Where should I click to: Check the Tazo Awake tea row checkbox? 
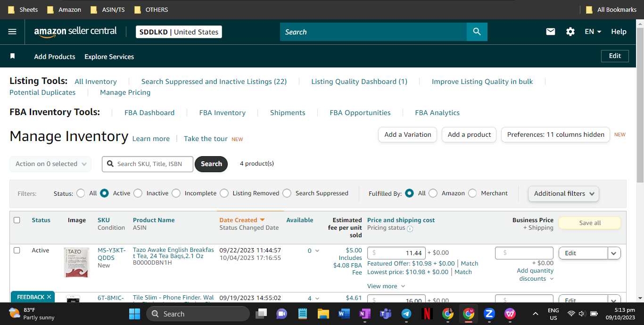pyautogui.click(x=17, y=250)
